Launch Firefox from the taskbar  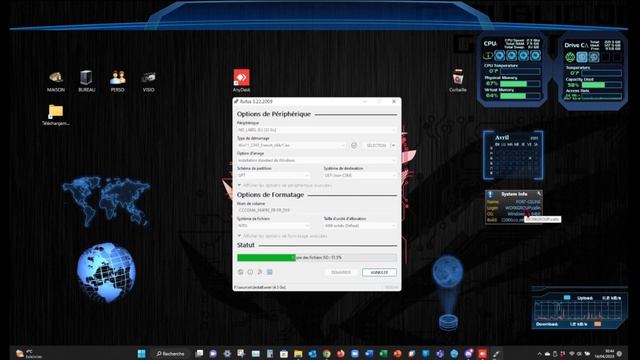click(340, 353)
